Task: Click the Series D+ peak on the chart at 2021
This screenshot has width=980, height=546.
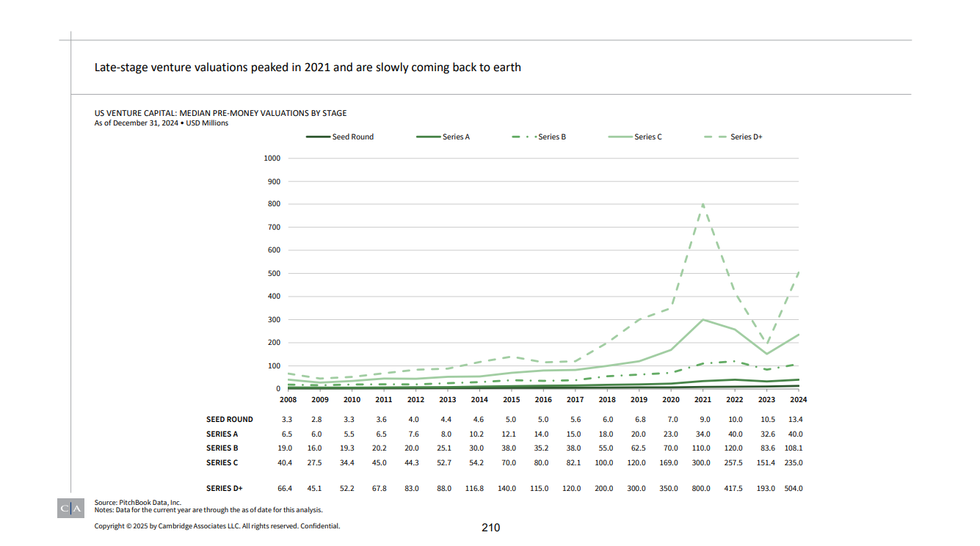Action: pos(703,205)
